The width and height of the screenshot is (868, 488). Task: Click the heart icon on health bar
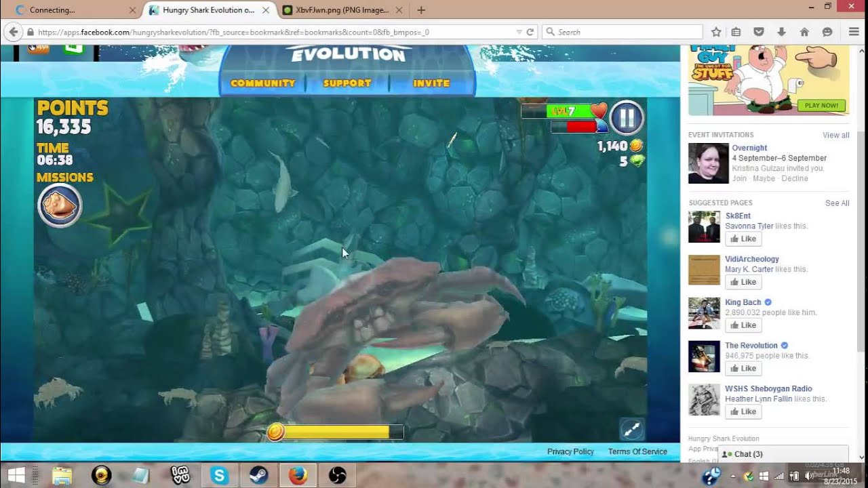[599, 110]
